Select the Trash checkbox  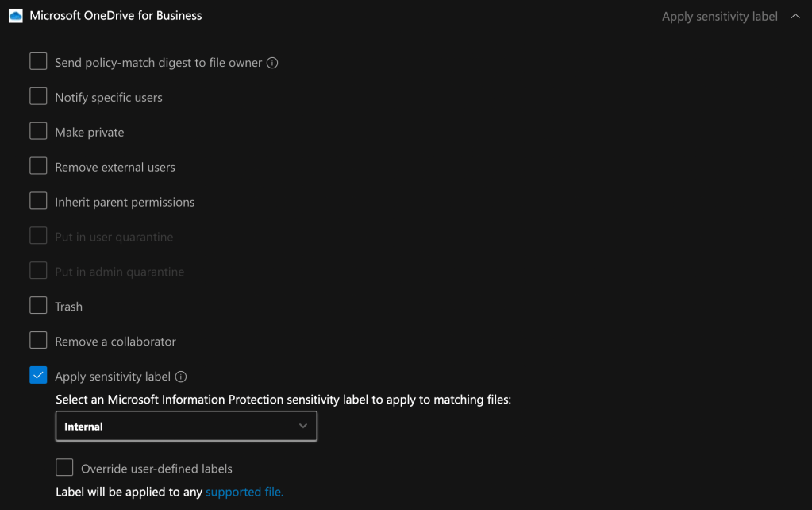38,306
